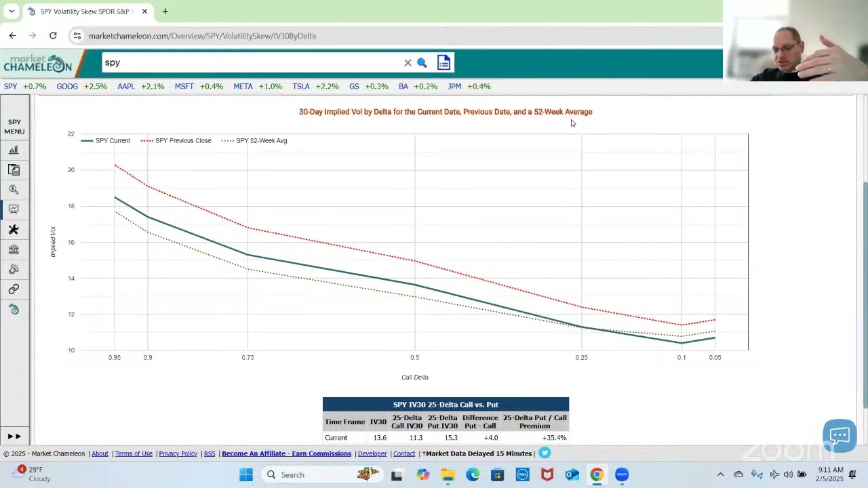
Task: Clear the symbol search with X
Action: pos(408,63)
